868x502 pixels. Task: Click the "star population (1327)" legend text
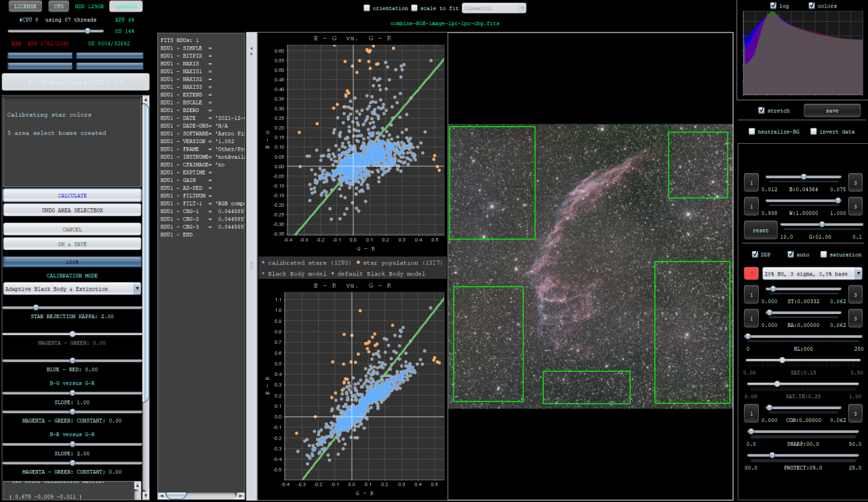(403, 263)
